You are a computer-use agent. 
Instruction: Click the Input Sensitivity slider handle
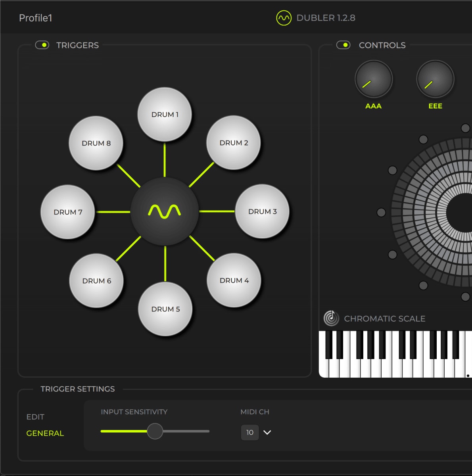(x=155, y=431)
